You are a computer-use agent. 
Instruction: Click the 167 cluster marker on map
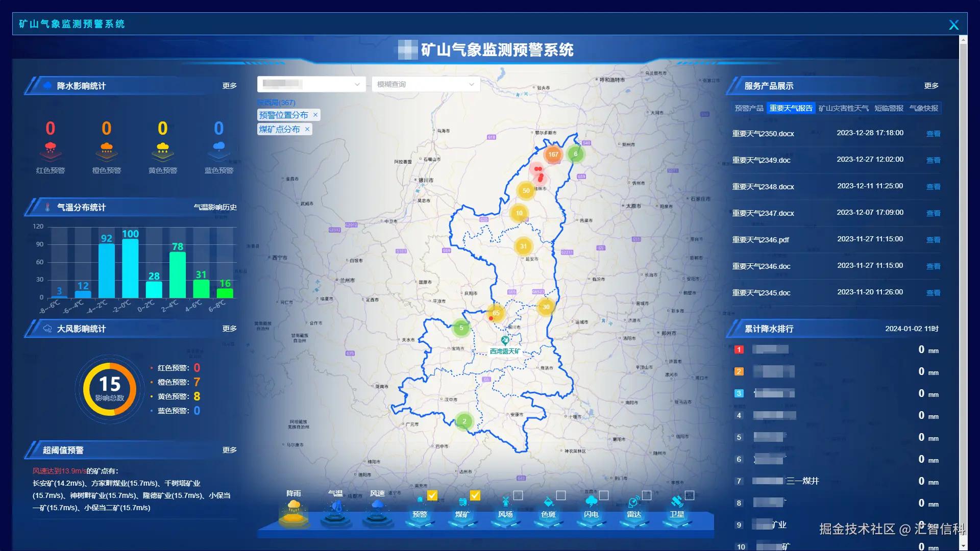(553, 155)
